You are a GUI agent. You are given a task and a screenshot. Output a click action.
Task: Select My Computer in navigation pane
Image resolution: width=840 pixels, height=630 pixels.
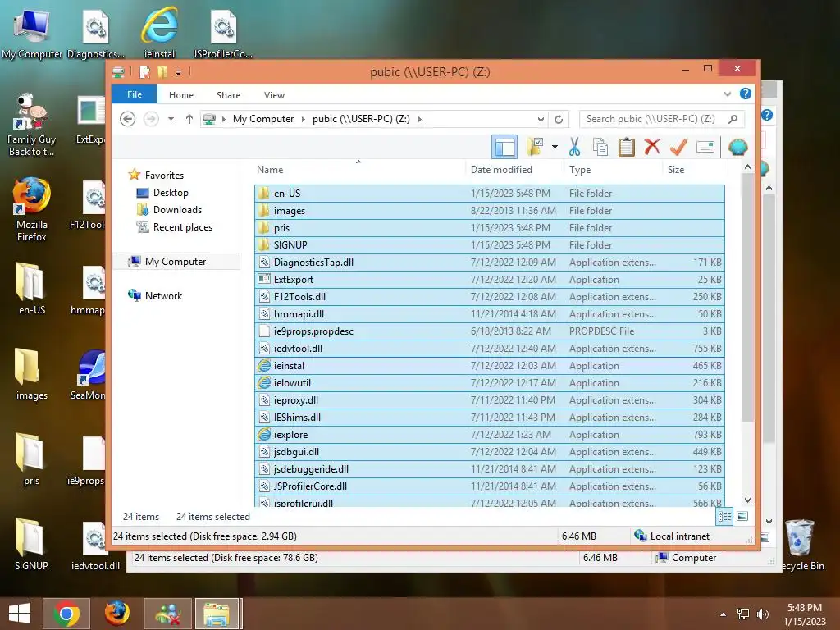[x=176, y=262]
